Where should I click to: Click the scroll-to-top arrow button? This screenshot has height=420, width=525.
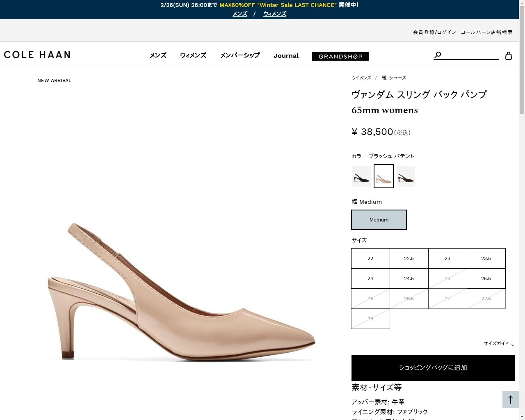click(511, 399)
